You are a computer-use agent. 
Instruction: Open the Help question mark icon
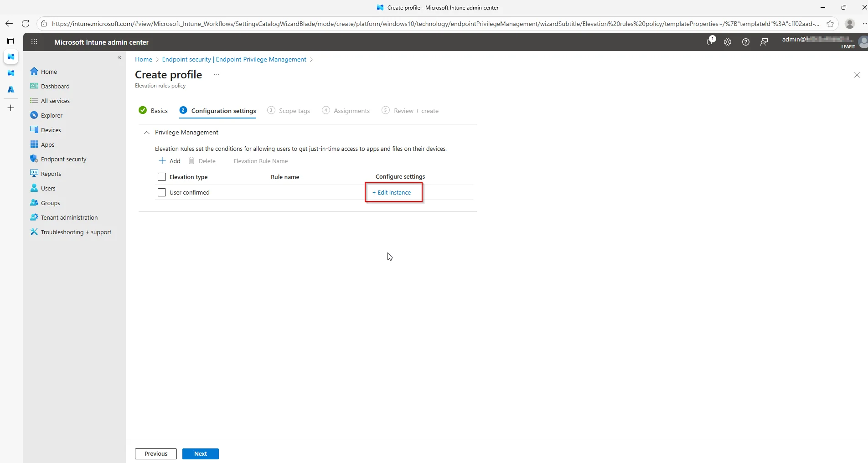[746, 42]
